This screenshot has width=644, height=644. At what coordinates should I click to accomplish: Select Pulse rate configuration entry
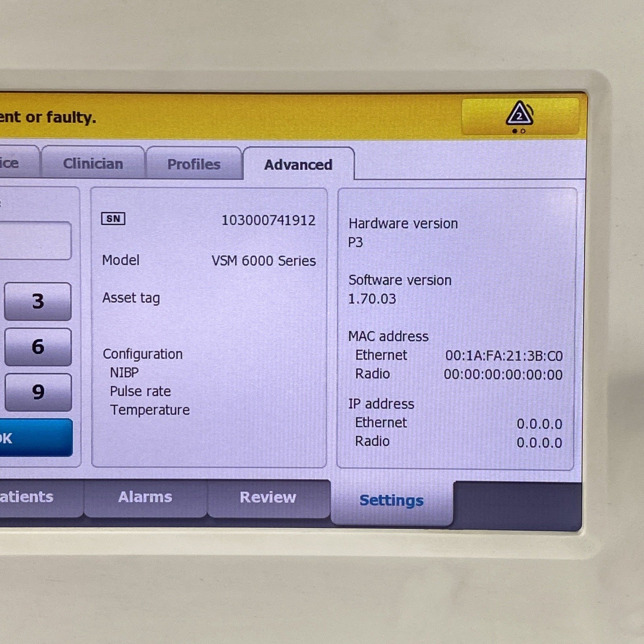140,391
